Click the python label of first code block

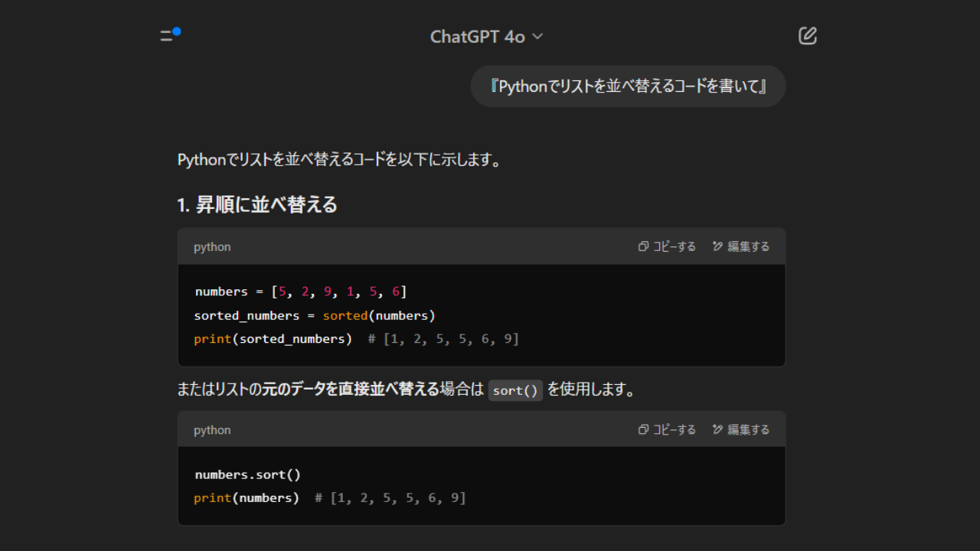point(212,246)
